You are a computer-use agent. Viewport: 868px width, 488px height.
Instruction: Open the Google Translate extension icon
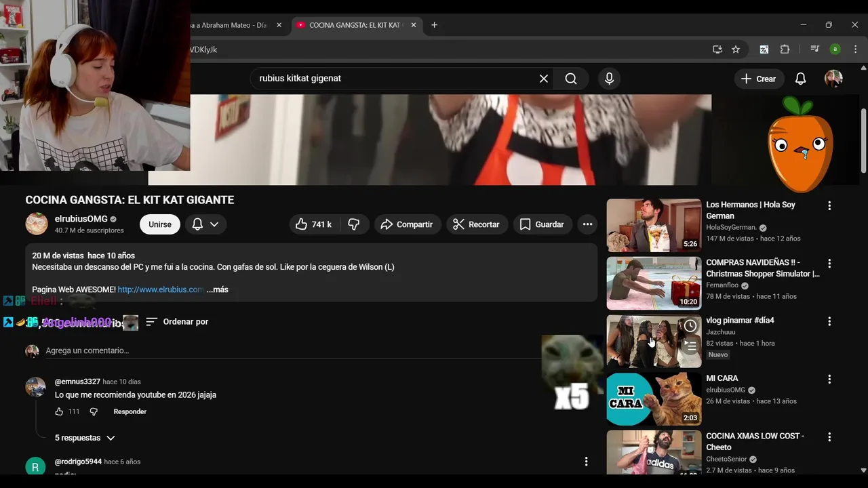point(764,49)
